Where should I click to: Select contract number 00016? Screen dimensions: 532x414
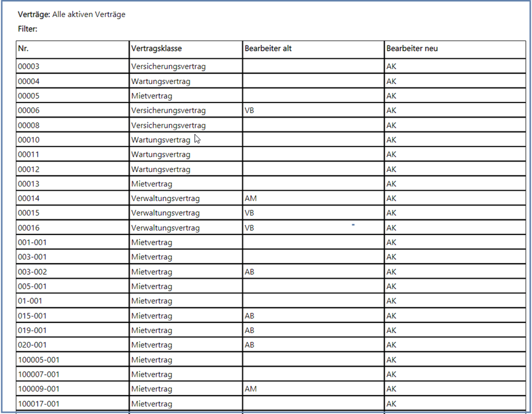pyautogui.click(x=29, y=228)
